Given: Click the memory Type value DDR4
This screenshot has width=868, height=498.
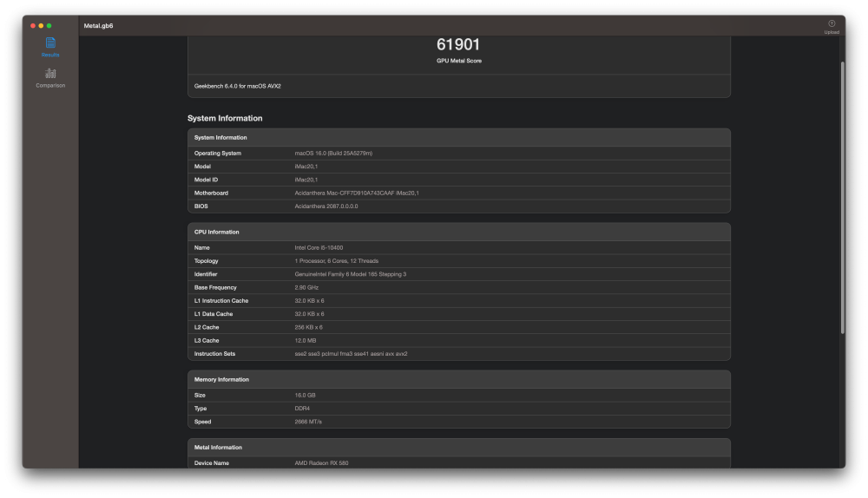Looking at the screenshot, I should 302,409.
